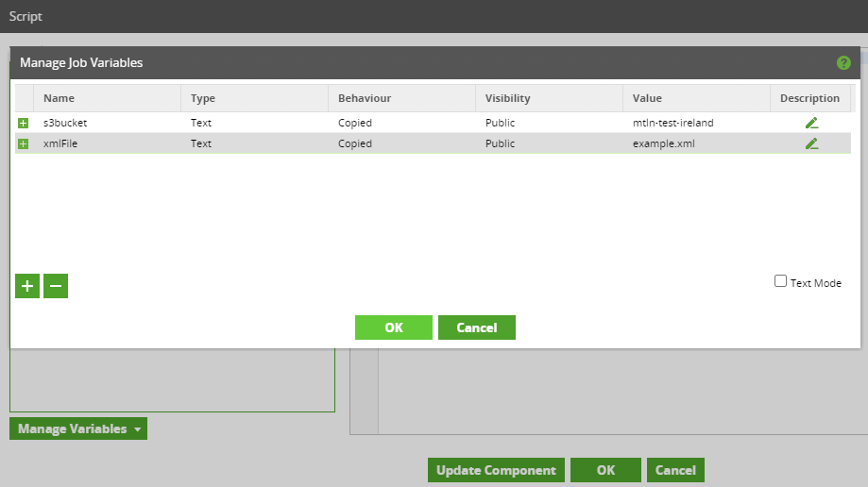Select the Visibility column header
Image resolution: width=868 pixels, height=487 pixels.
[549, 98]
